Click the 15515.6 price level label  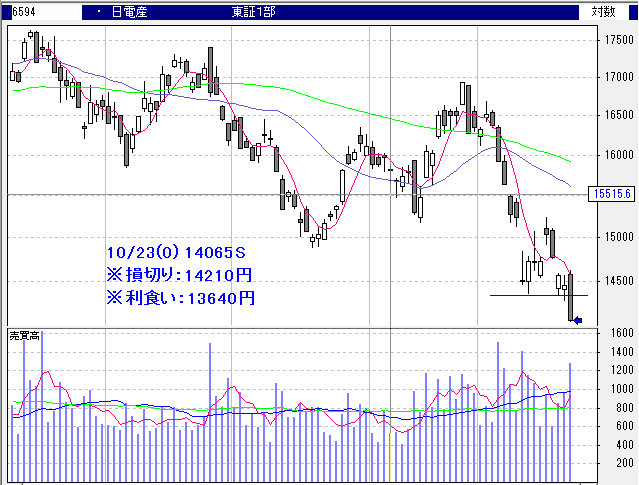(611, 195)
